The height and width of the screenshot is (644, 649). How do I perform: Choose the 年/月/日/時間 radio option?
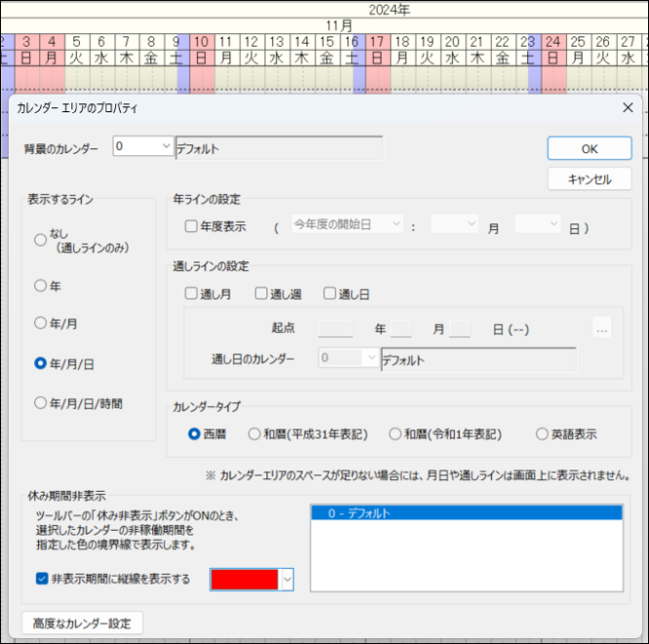click(x=40, y=402)
